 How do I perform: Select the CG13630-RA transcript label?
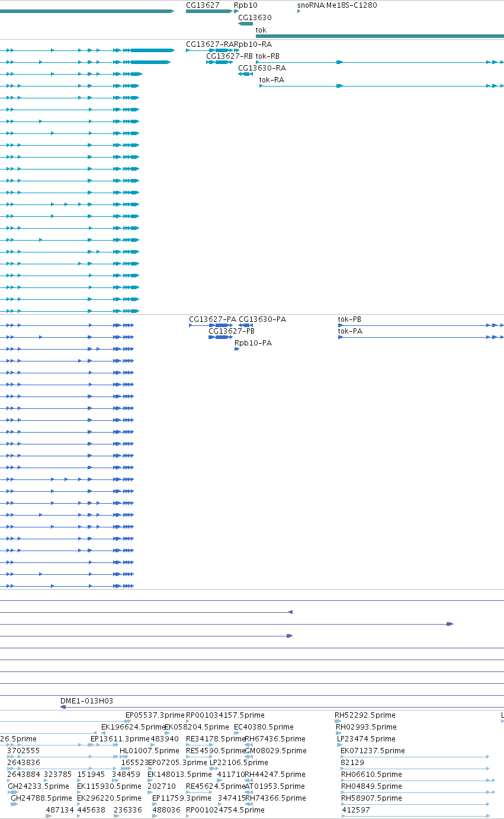pos(262,68)
